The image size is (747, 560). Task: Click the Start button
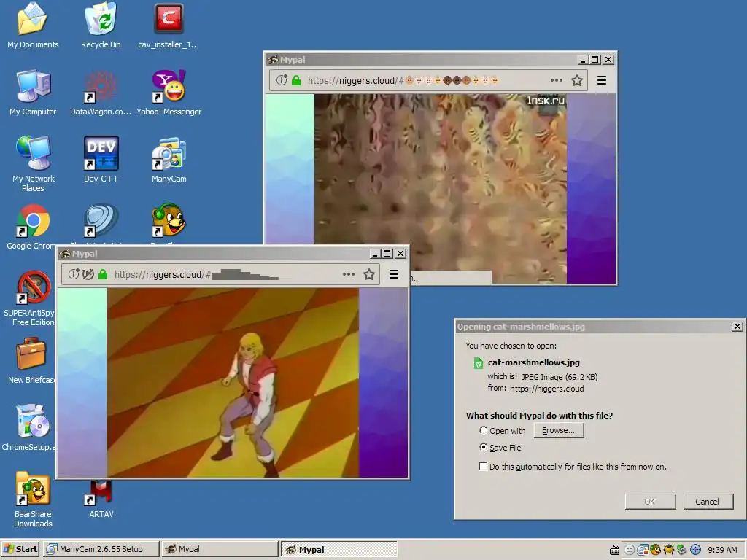tap(20, 549)
